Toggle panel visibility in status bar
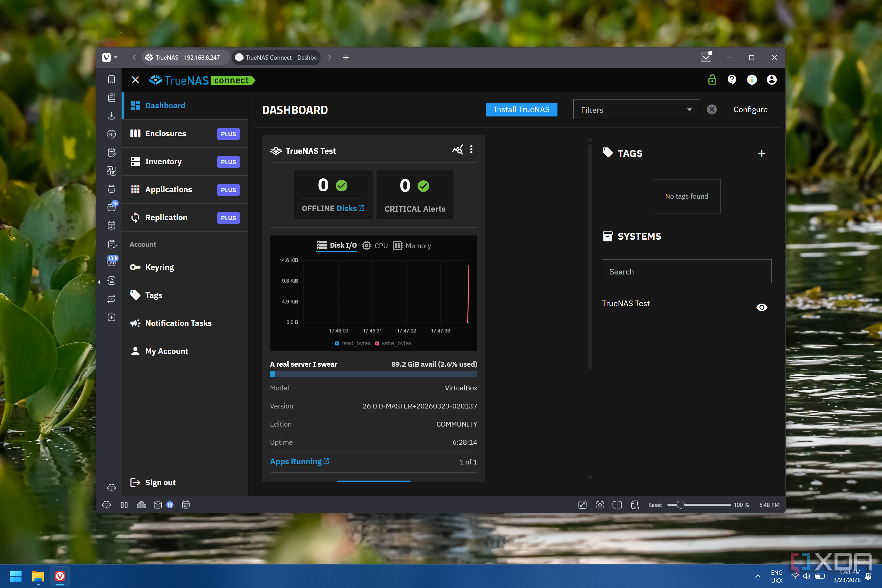 (124, 505)
